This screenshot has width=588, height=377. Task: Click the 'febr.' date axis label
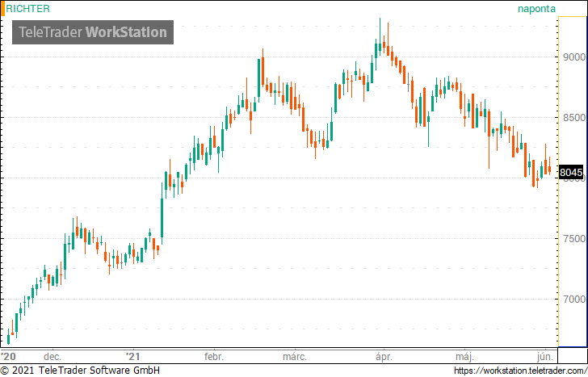coord(214,356)
